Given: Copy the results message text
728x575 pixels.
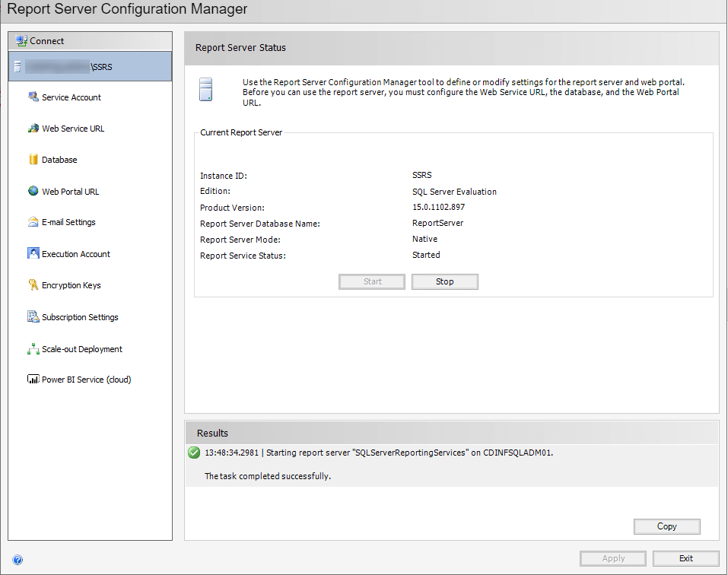Looking at the screenshot, I should [666, 526].
